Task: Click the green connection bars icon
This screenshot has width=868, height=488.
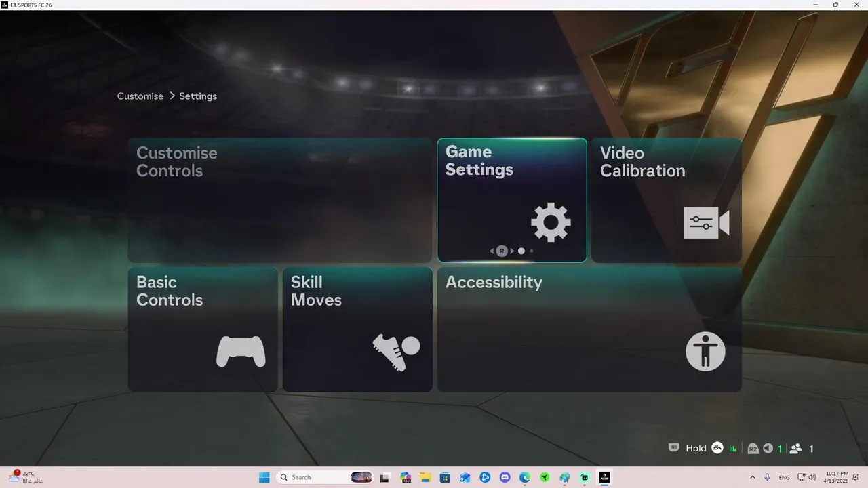Action: pos(733,449)
